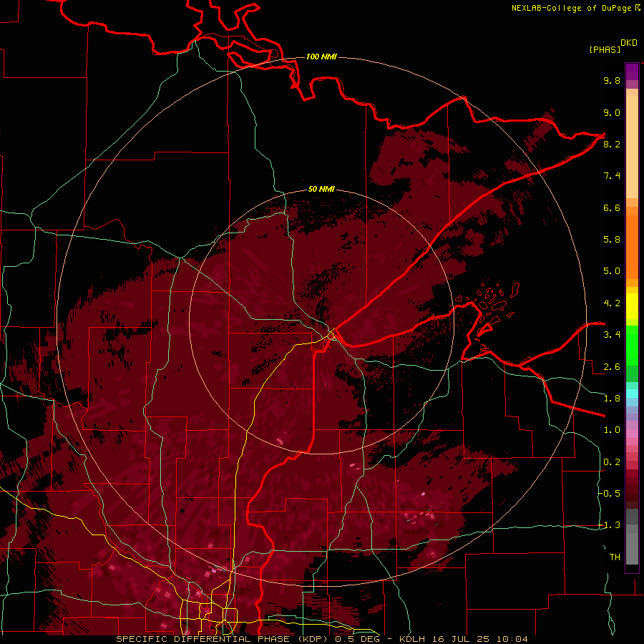Pick the cyan segment of the color scale
Viewport: 644px width, 644px height.
(x=632, y=394)
